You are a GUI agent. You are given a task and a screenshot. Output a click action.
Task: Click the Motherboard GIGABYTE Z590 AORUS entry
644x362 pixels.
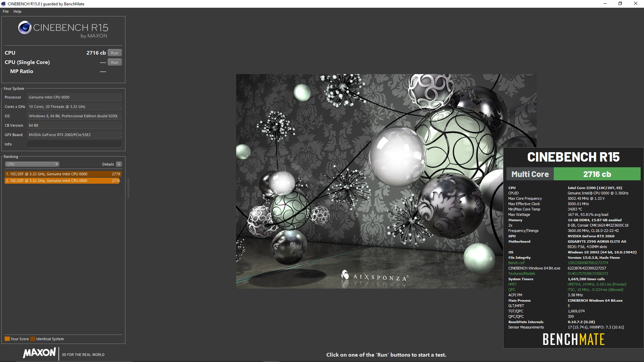(x=597, y=241)
